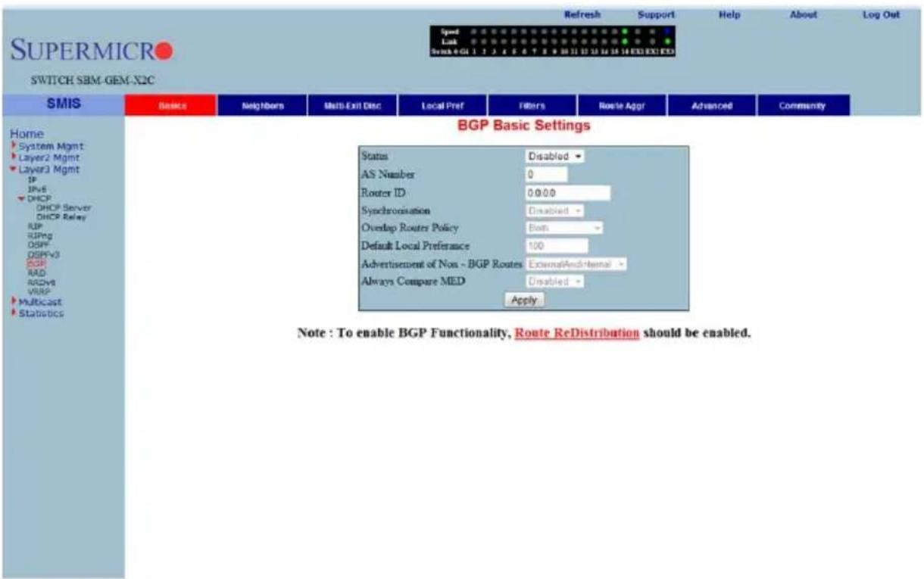Click the port status LED panel
The image size is (924, 579).
click(x=552, y=42)
